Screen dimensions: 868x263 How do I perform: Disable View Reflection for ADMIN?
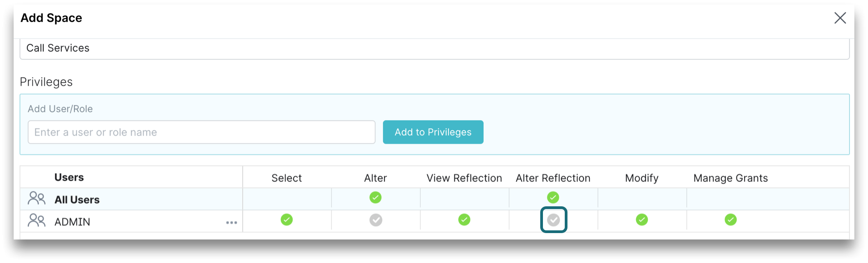click(x=464, y=220)
